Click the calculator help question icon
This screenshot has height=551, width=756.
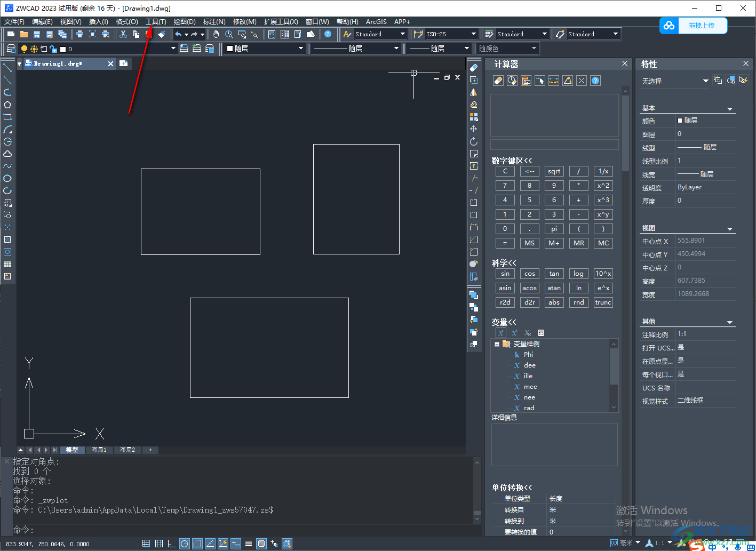click(x=595, y=81)
